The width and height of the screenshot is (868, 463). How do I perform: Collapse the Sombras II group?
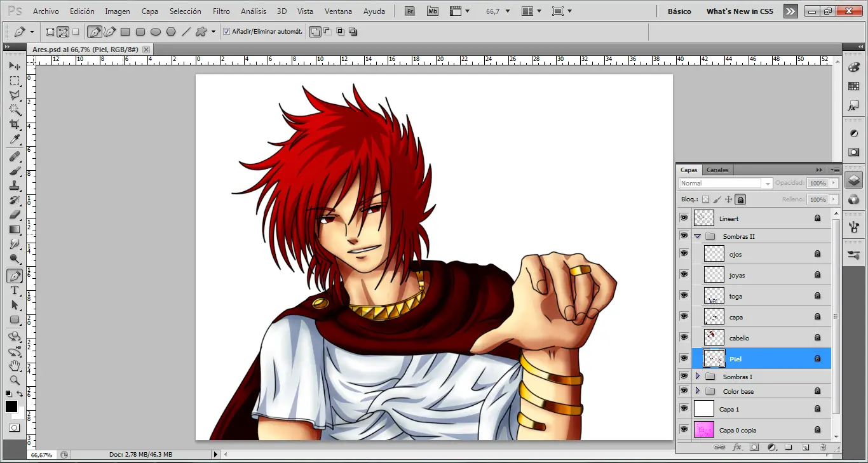click(697, 236)
